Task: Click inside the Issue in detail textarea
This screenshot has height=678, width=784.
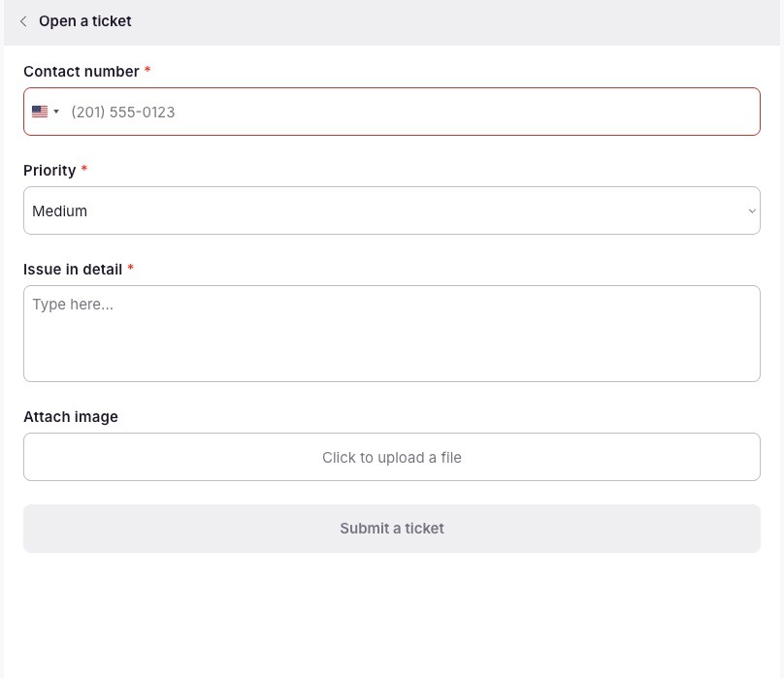Action: click(392, 333)
